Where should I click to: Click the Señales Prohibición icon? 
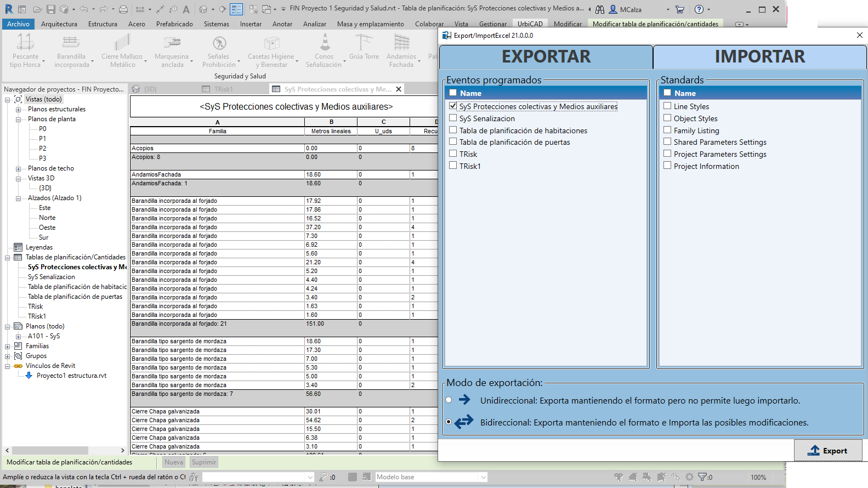(x=219, y=43)
